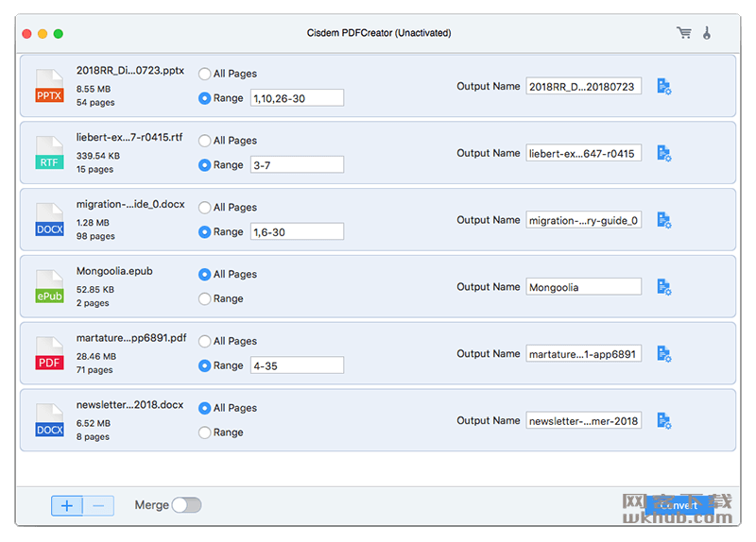The height and width of the screenshot is (542, 756).
Task: Select All Pages for migration docx file
Action: [204, 208]
